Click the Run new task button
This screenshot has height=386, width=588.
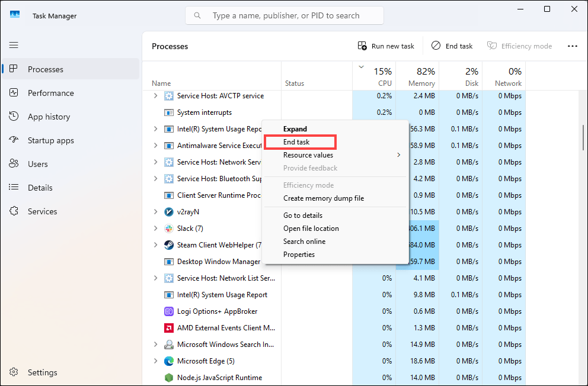(386, 46)
